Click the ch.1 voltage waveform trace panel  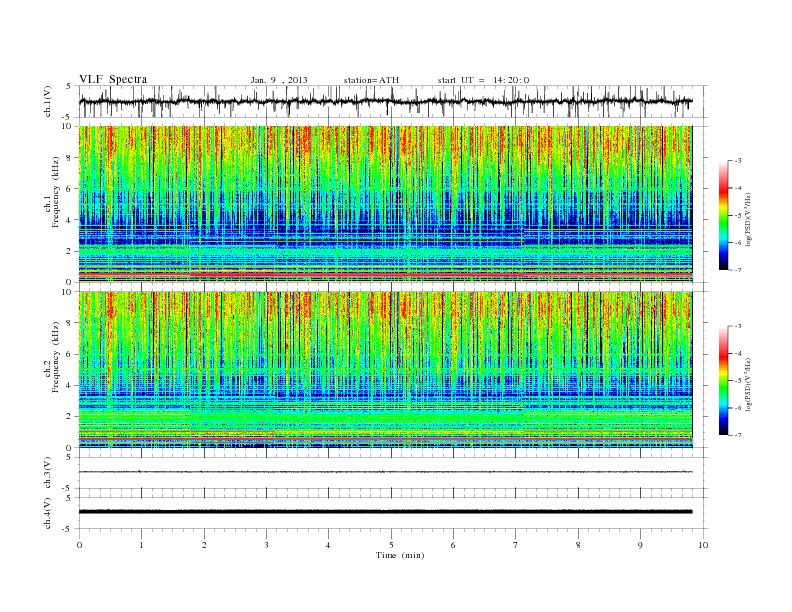(393, 101)
